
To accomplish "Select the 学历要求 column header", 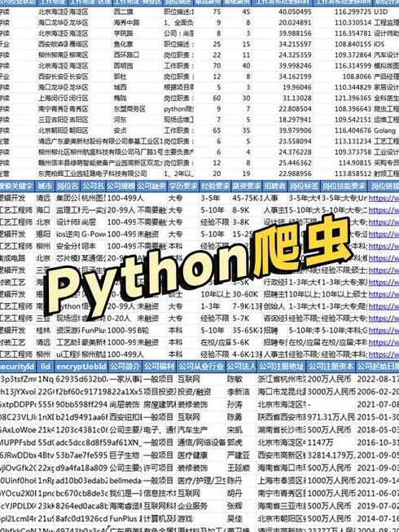I will click(182, 186).
